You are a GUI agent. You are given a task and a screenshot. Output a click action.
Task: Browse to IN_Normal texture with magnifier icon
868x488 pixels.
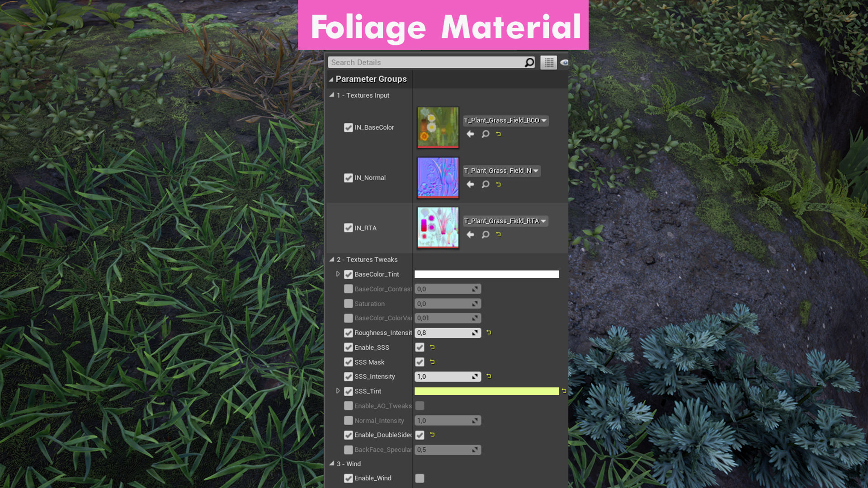click(485, 184)
